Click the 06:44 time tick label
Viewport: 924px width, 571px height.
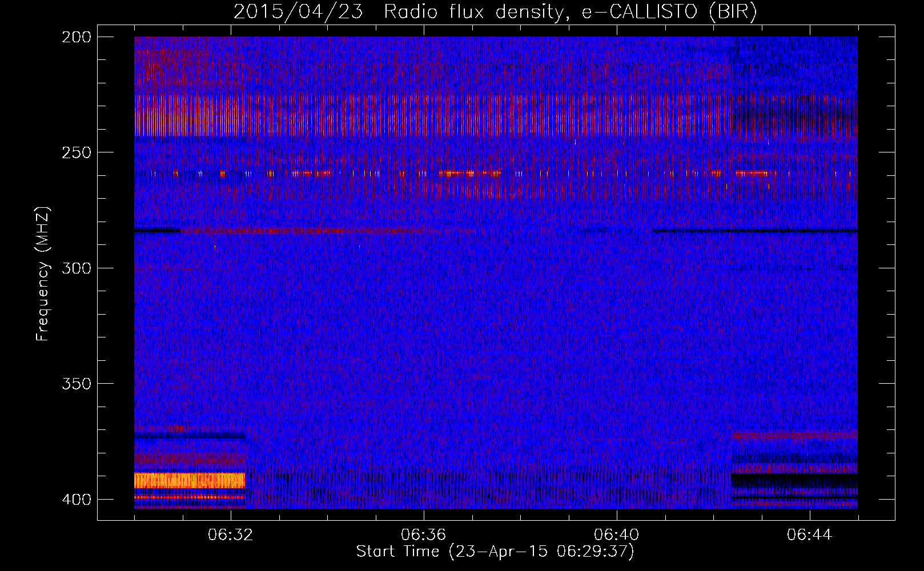pos(810,535)
